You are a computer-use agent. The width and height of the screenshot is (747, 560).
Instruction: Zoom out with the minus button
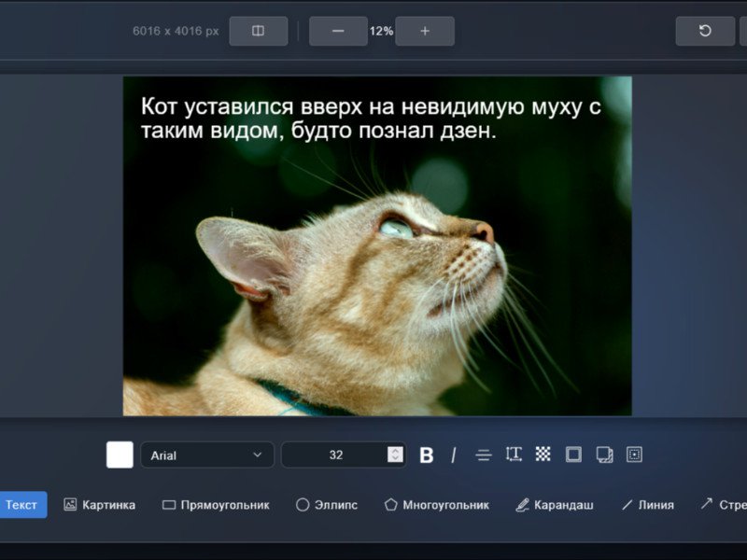pyautogui.click(x=338, y=31)
